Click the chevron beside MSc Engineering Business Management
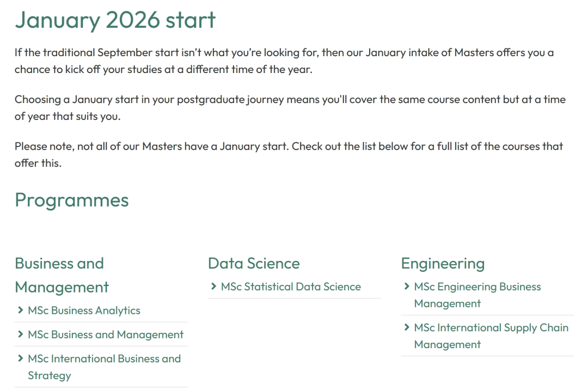 407,287
